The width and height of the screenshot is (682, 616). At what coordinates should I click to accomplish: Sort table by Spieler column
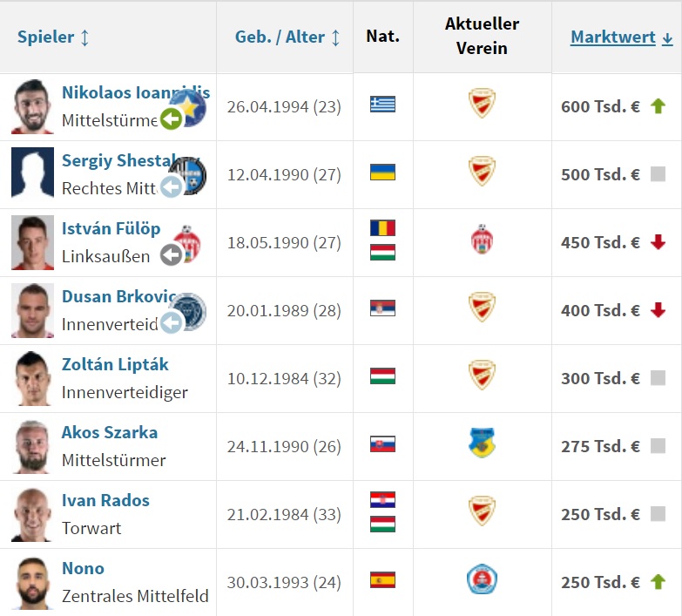click(x=53, y=37)
